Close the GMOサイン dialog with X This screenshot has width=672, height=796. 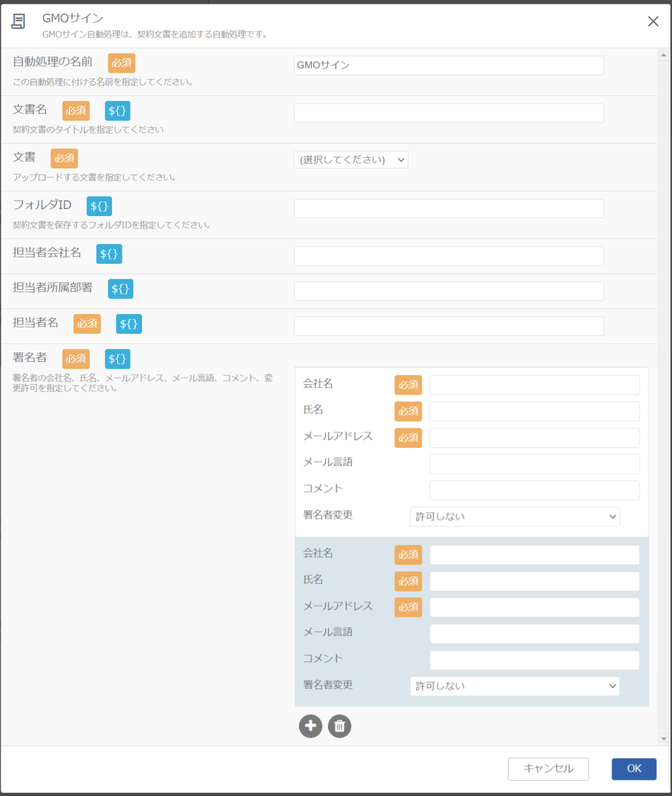(x=653, y=21)
